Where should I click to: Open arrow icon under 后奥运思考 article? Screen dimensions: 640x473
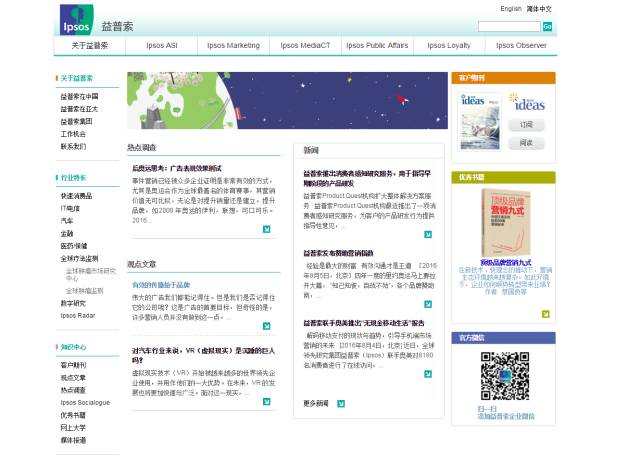point(267,229)
